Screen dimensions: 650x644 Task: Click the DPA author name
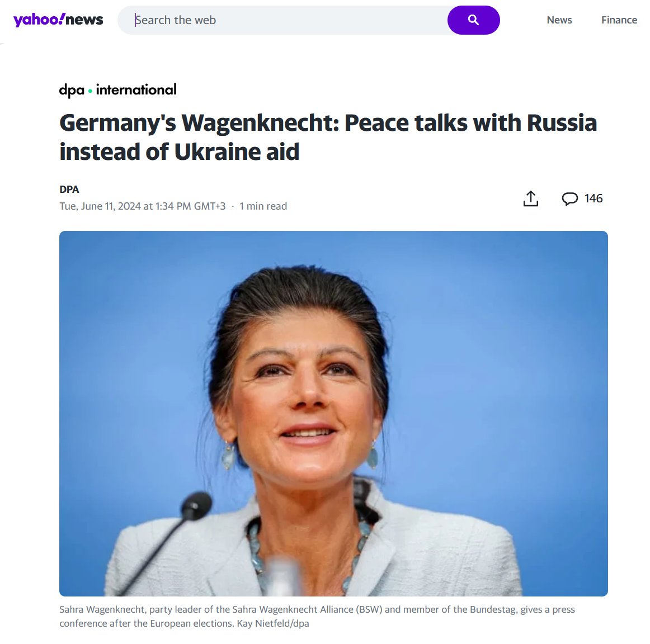[69, 190]
